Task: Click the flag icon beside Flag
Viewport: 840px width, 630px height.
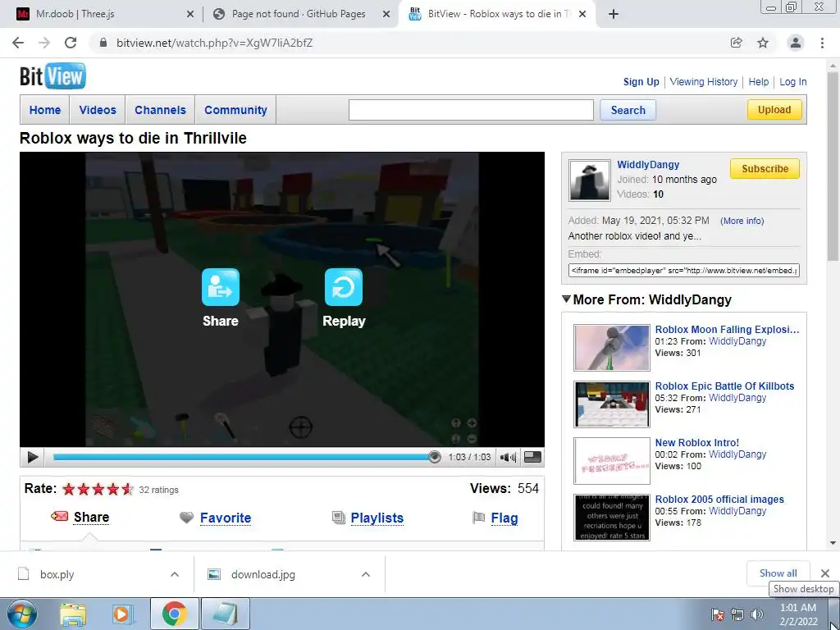Action: pyautogui.click(x=478, y=518)
